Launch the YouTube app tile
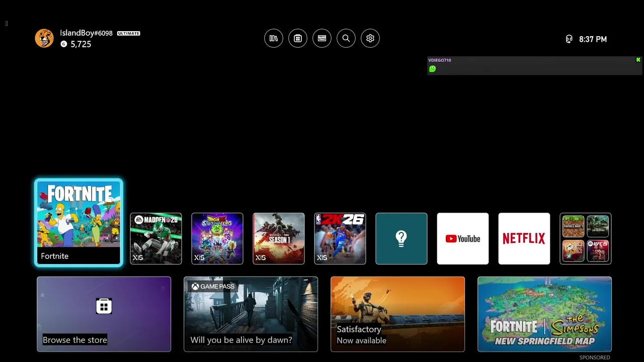 [x=463, y=239]
